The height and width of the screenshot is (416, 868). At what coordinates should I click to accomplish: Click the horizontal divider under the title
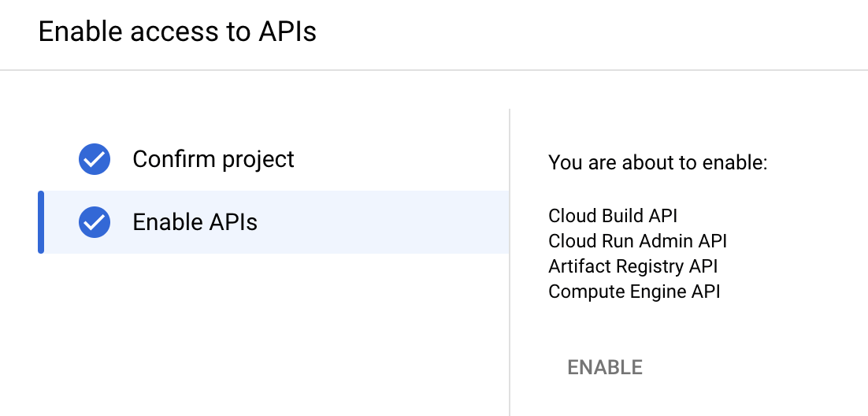(x=434, y=70)
